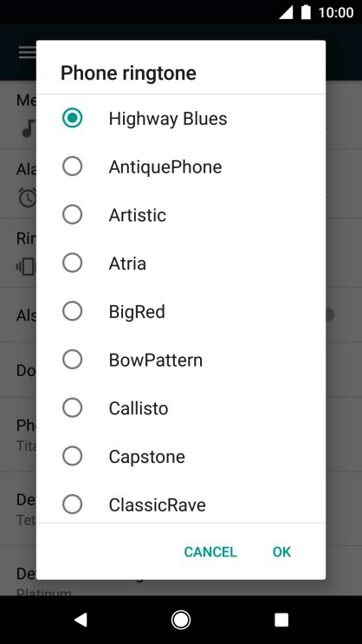Select the Highway Blues radio button
362x644 pixels.
coord(72,118)
